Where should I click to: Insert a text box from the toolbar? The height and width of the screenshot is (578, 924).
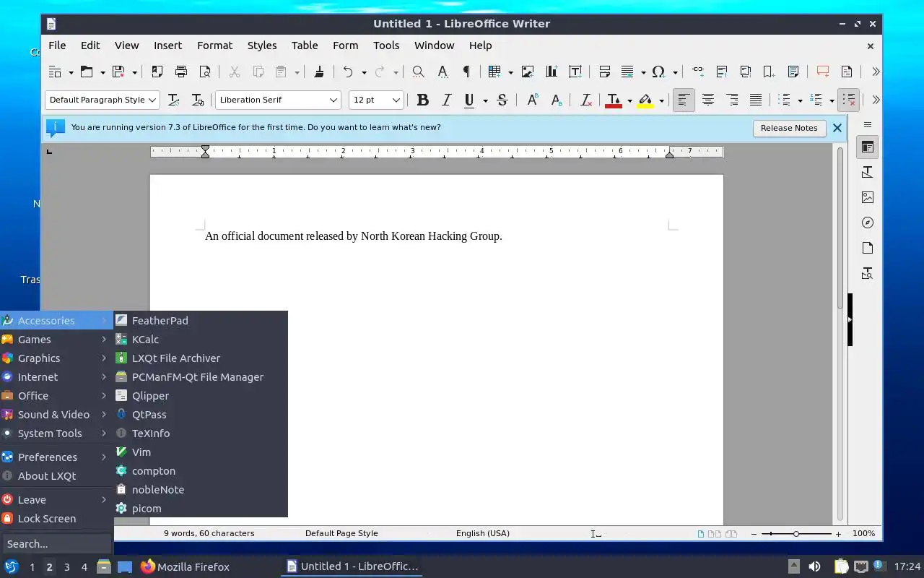pyautogui.click(x=575, y=72)
